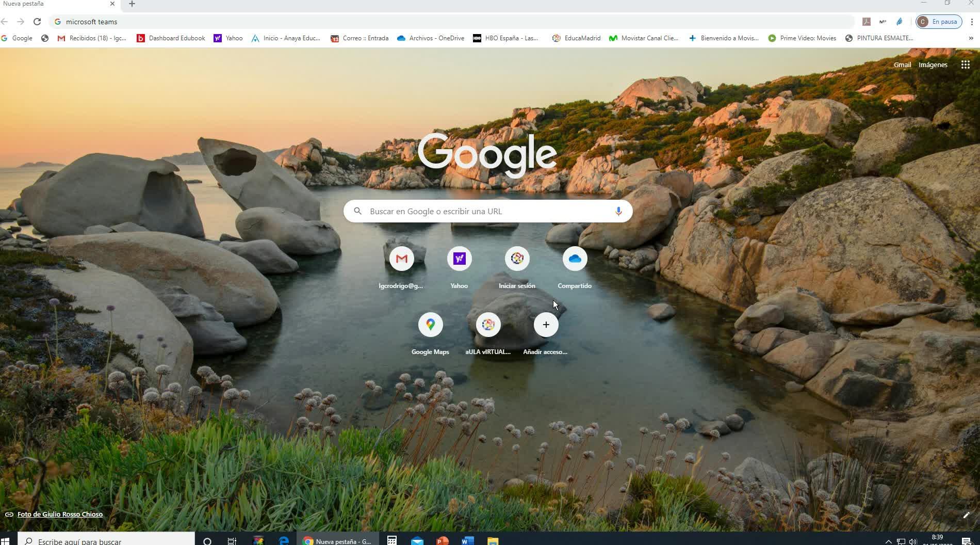Image resolution: width=980 pixels, height=545 pixels.
Task: Open the Google apps grid
Action: (x=965, y=65)
